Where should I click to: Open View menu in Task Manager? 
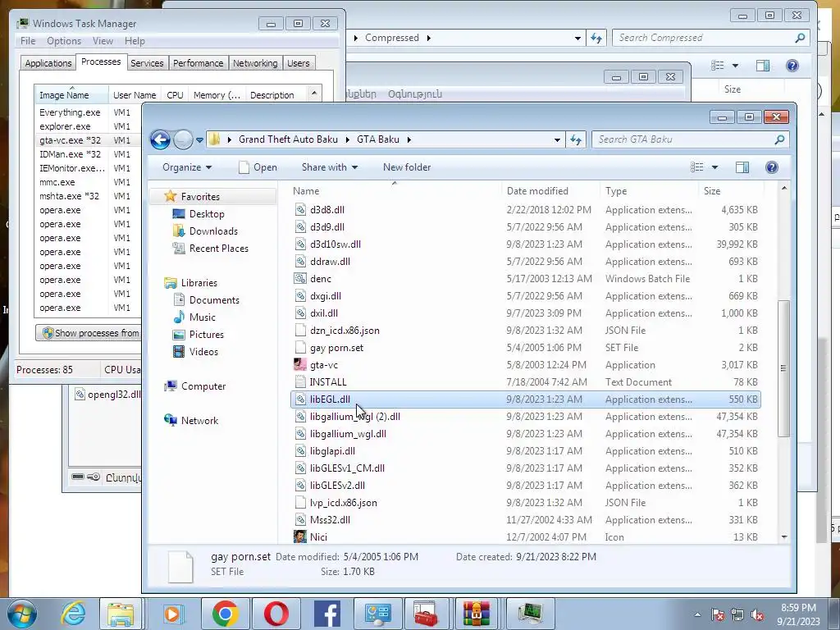pos(103,41)
